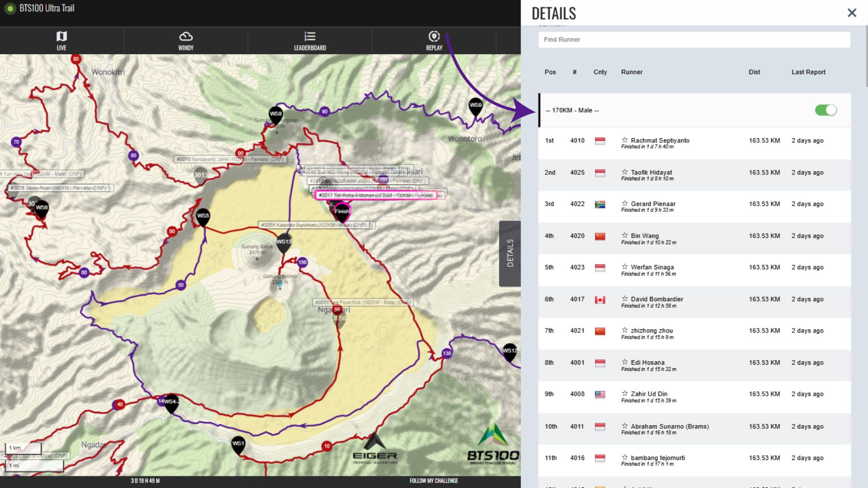Click the Finish marker on map
The width and height of the screenshot is (868, 488).
[342, 213]
